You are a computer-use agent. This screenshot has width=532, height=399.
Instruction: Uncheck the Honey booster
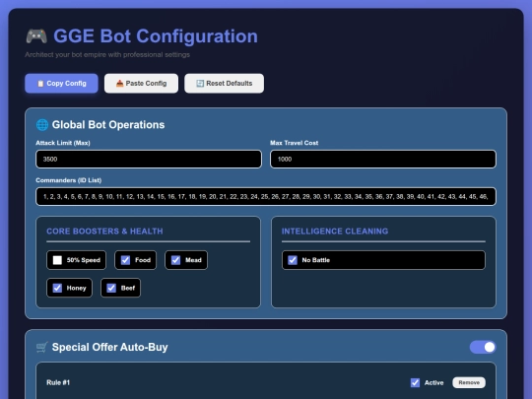[57, 288]
